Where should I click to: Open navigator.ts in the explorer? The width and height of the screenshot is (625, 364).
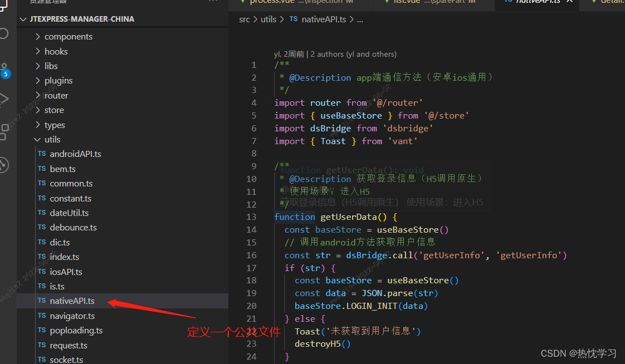(x=72, y=316)
